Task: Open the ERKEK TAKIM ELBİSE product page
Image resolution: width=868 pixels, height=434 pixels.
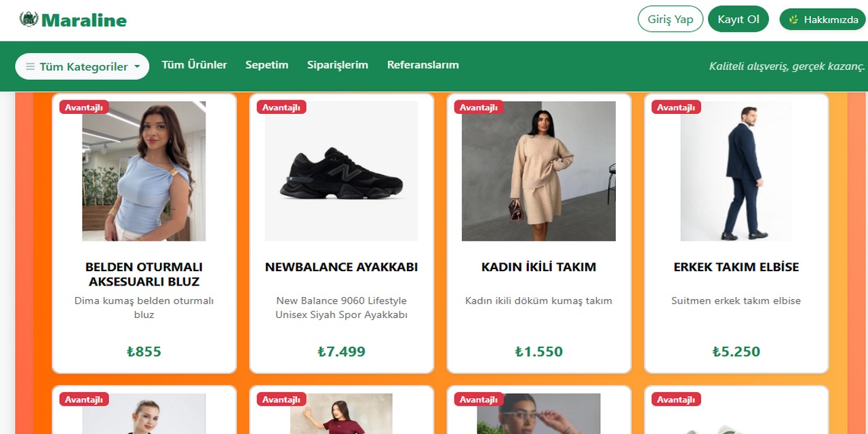Action: tap(736, 267)
